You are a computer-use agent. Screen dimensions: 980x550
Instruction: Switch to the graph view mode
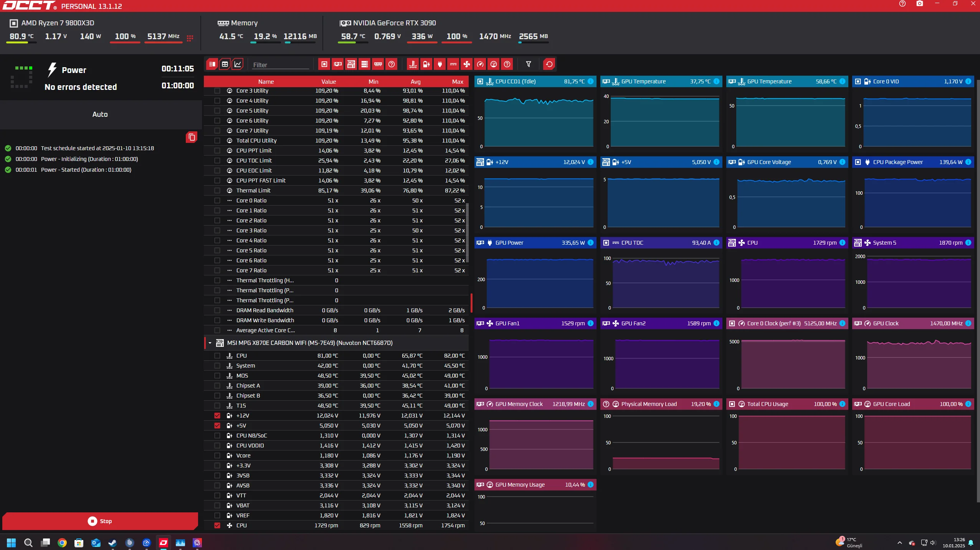[x=238, y=65]
